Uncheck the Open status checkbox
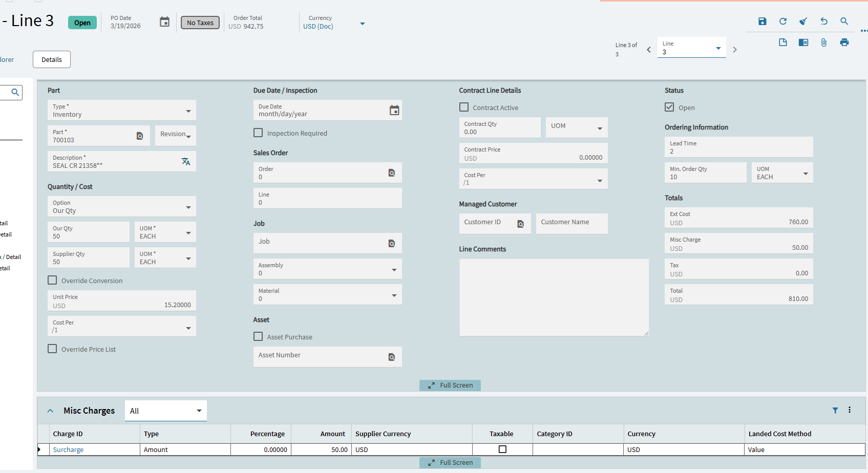Screen dimensions: 868x473 point(669,107)
